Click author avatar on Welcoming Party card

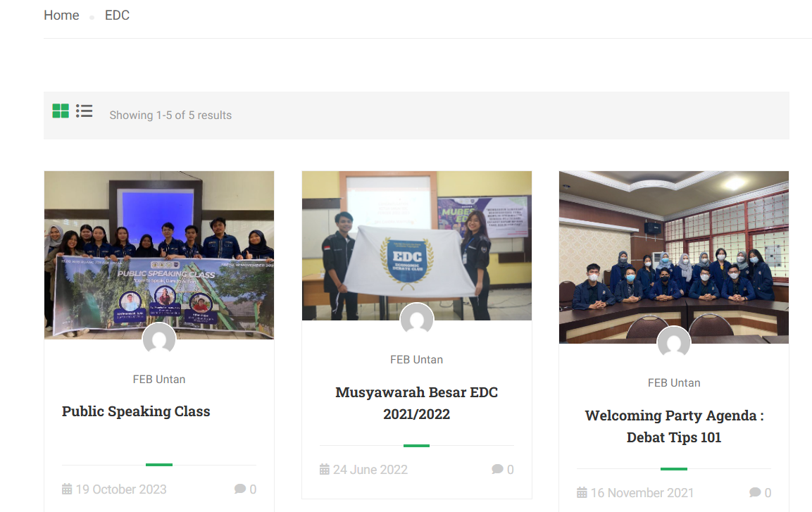674,343
